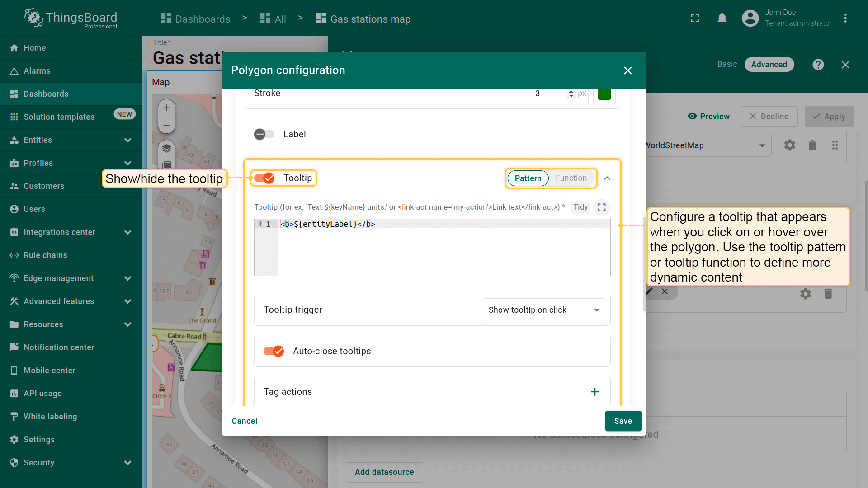Expand Entities in the sidebar
The height and width of the screenshot is (488, 868).
(x=127, y=140)
